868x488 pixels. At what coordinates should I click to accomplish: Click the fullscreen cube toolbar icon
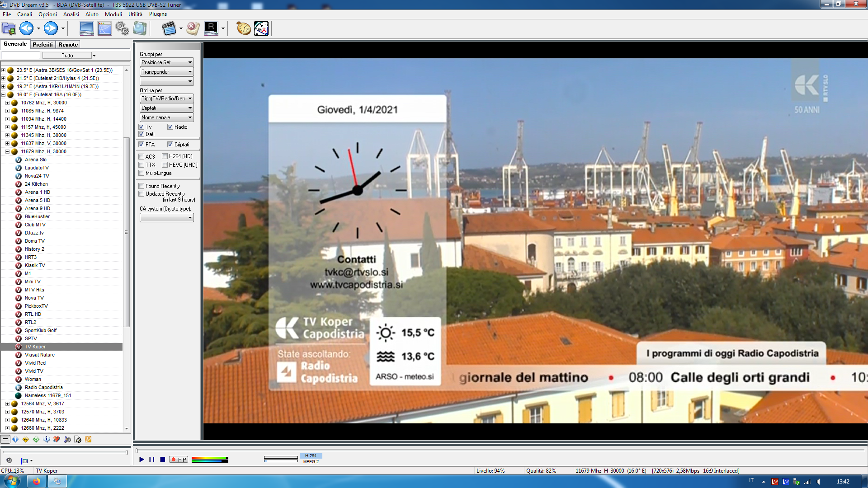(140, 28)
